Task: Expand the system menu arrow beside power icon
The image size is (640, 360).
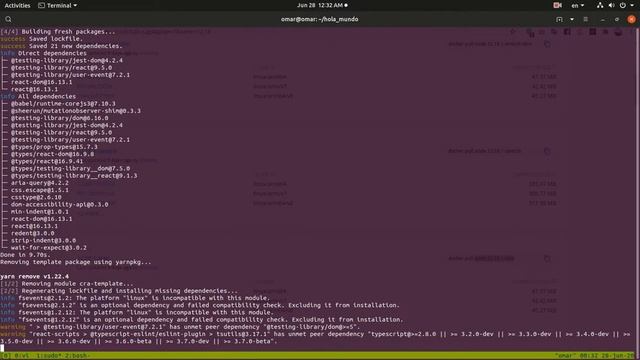Action: (x=632, y=5)
